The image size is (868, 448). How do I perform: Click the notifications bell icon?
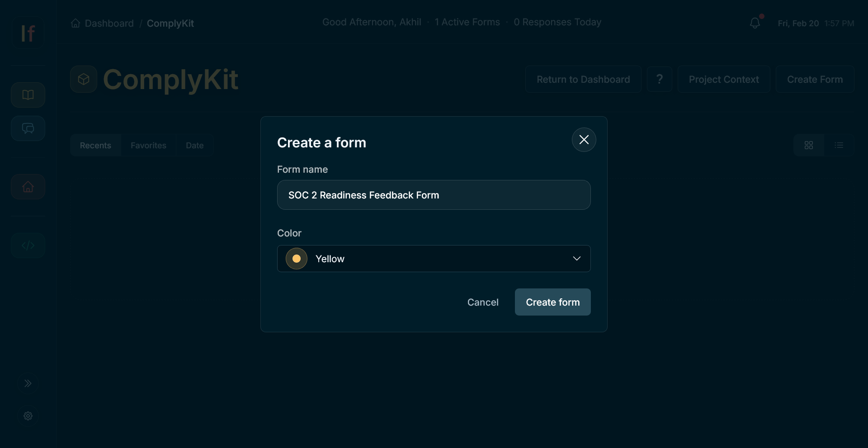755,22
